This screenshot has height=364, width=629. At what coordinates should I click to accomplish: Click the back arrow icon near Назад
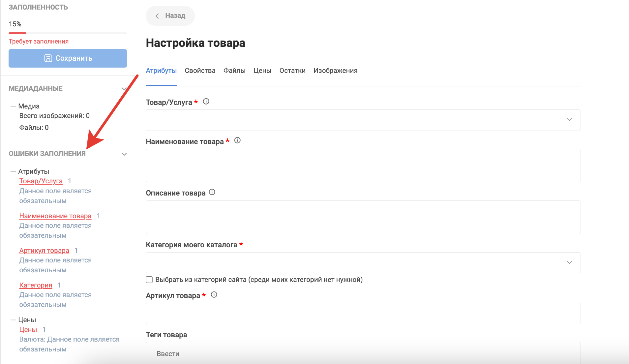(x=157, y=16)
